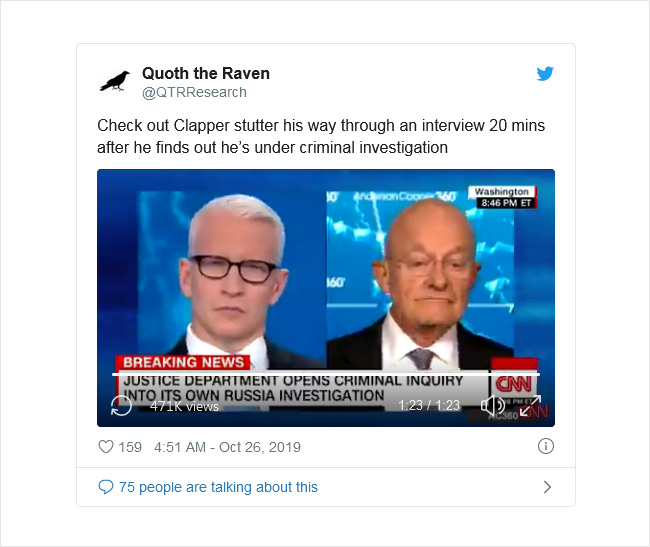The width and height of the screenshot is (650, 547).
Task: Click the Breaking News banner in video
Action: click(x=183, y=362)
